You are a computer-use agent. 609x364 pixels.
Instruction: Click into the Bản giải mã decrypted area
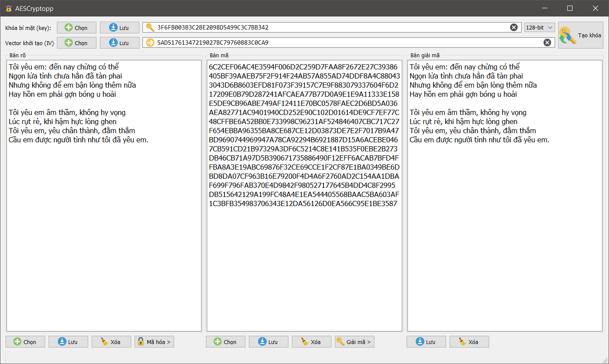coord(505,196)
